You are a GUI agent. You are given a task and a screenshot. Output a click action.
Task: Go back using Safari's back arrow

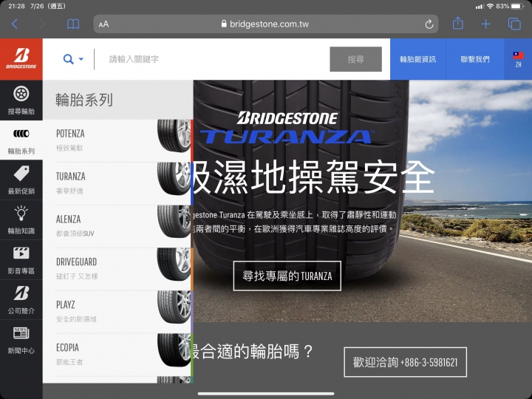(x=15, y=24)
